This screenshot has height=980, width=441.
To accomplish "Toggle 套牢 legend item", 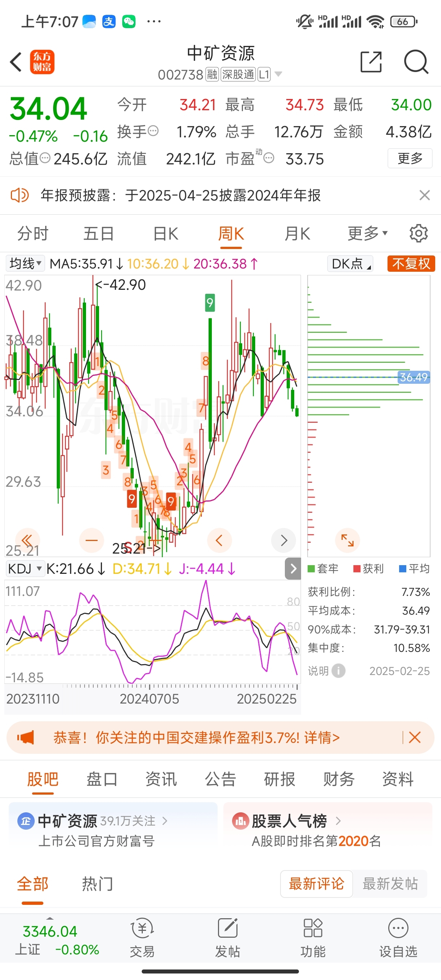I will coord(323,569).
